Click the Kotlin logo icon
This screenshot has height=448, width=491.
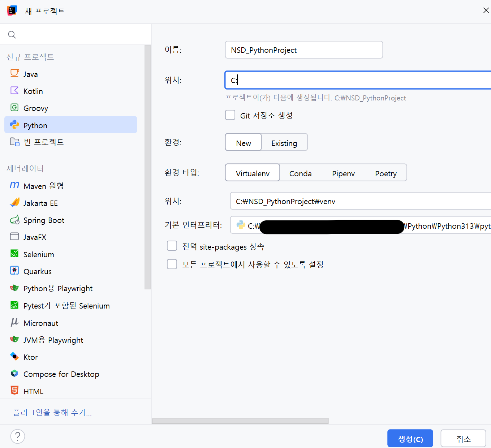point(14,90)
